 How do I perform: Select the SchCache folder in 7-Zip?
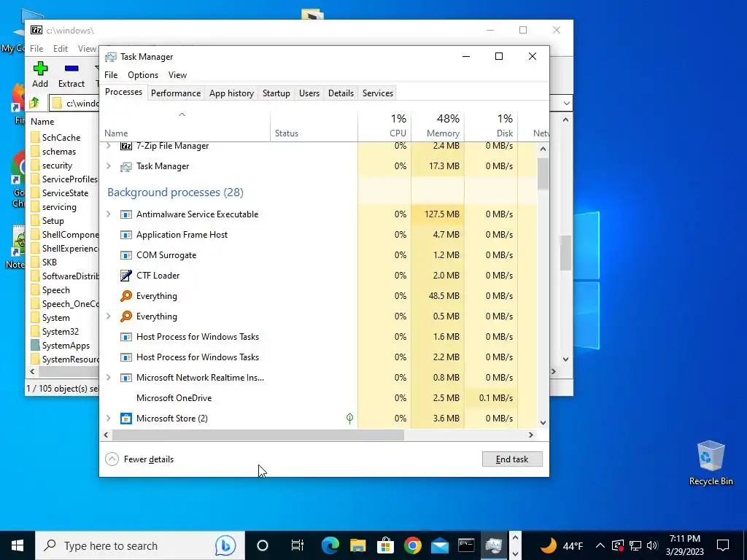pyautogui.click(x=61, y=138)
